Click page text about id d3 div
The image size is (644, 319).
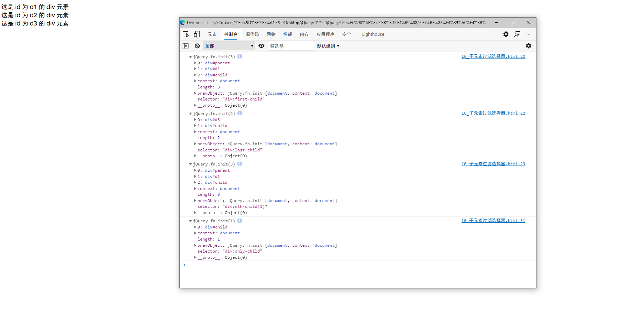(35, 23)
